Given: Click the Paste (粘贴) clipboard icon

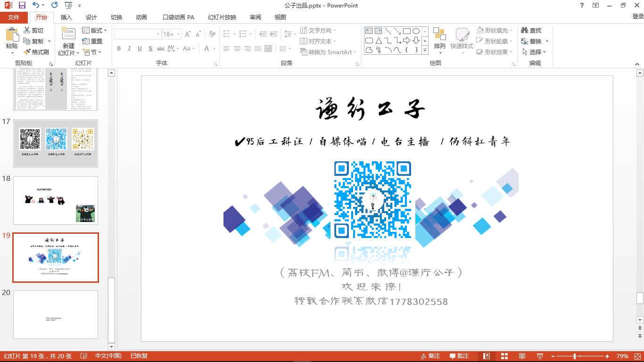Looking at the screenshot, I should (x=12, y=35).
